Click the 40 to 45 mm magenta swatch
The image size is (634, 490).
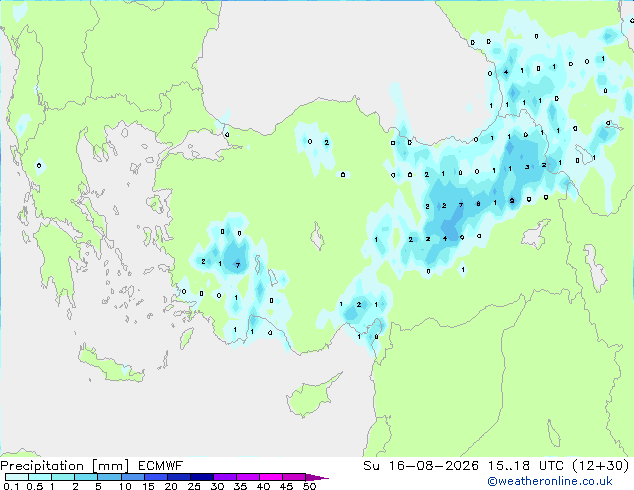click(271, 477)
